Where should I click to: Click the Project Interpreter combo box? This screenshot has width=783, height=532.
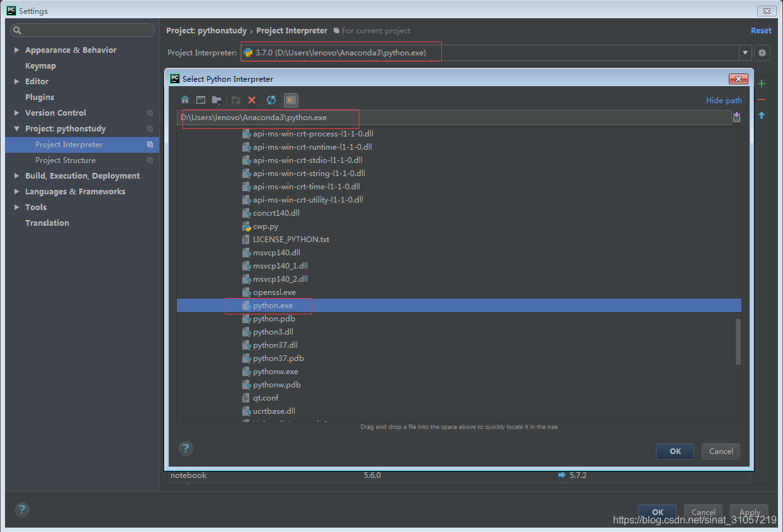pyautogui.click(x=496, y=53)
